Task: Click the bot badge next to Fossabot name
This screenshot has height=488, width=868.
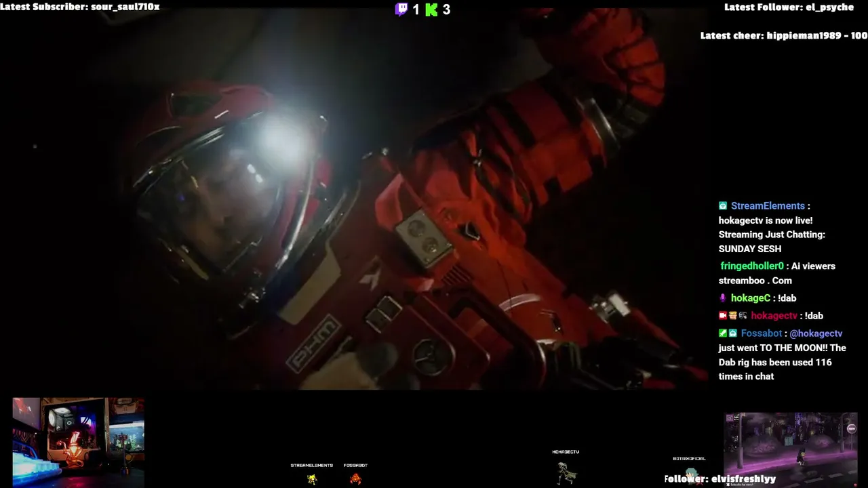Action: tap(733, 333)
